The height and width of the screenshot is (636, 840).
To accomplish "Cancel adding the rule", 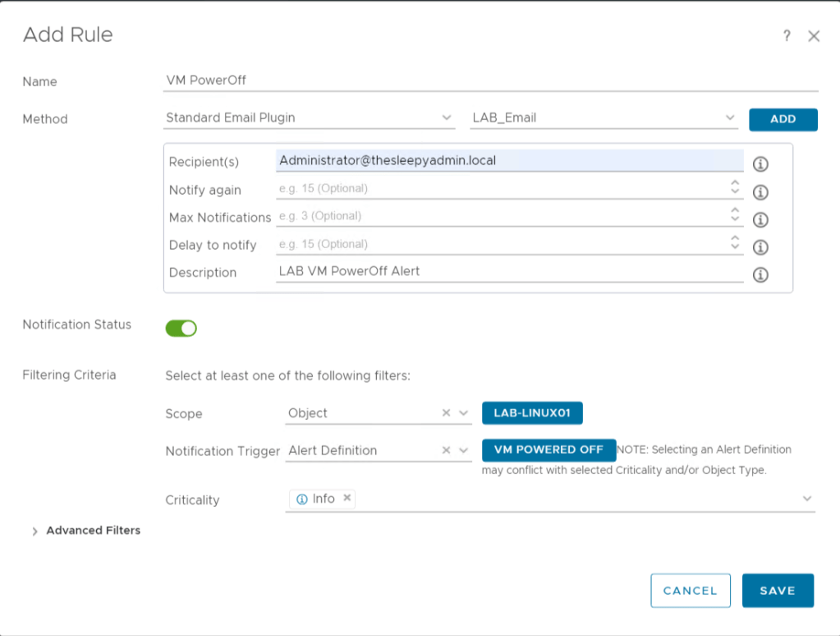I will 690,590.
